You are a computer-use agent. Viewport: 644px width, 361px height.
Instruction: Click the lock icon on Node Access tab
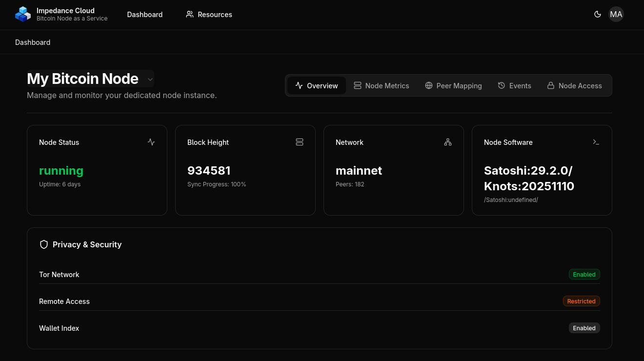click(x=550, y=85)
